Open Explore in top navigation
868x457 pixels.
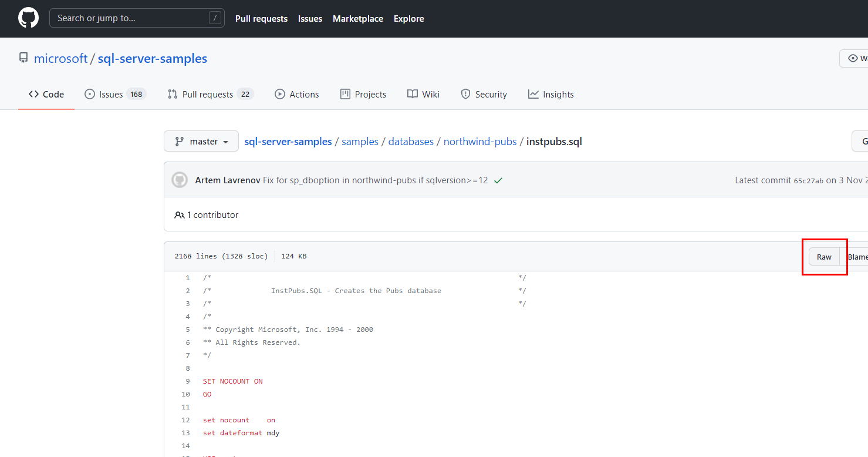409,19
